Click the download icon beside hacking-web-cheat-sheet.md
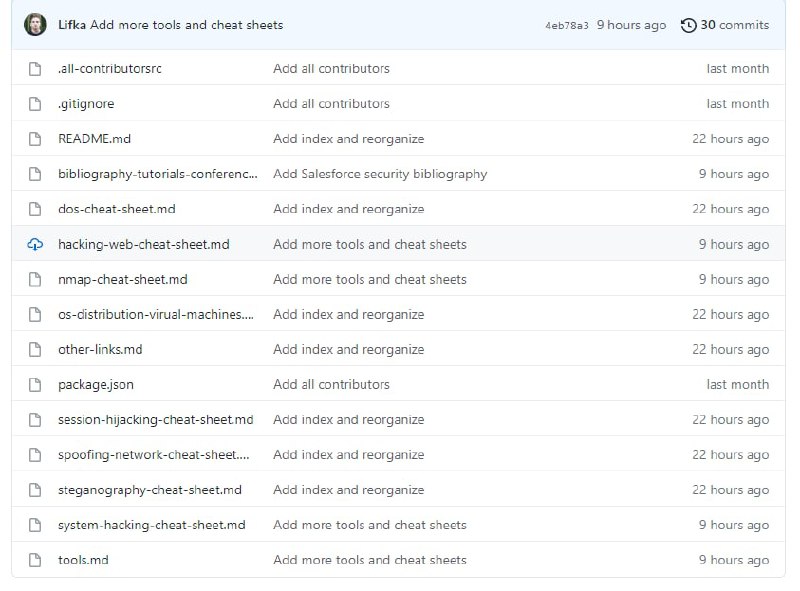 click(36, 244)
